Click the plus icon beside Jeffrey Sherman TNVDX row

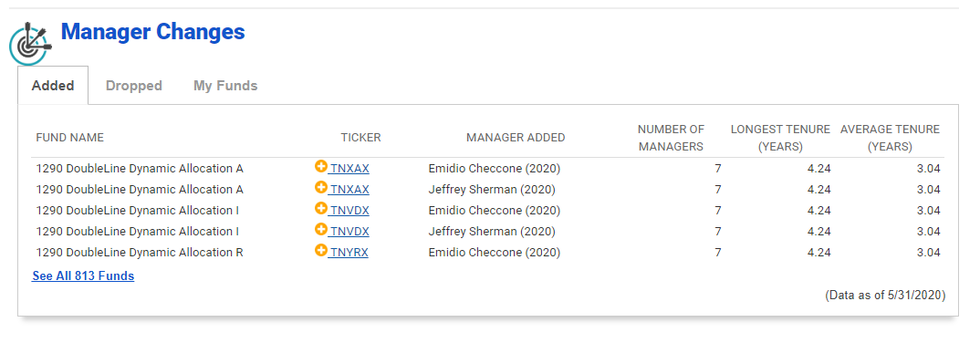point(320,229)
